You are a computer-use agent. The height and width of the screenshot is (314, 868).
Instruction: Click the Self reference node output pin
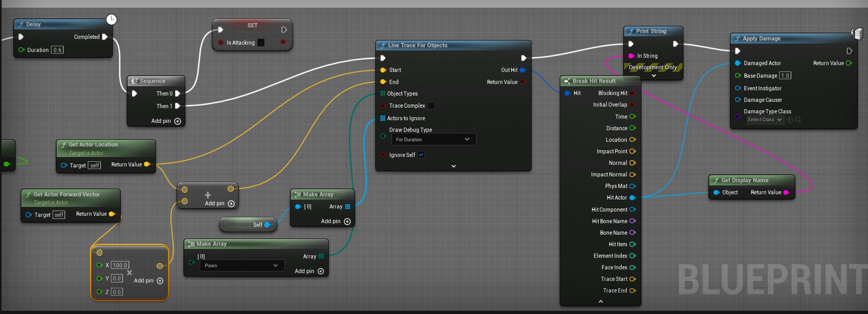(267, 225)
